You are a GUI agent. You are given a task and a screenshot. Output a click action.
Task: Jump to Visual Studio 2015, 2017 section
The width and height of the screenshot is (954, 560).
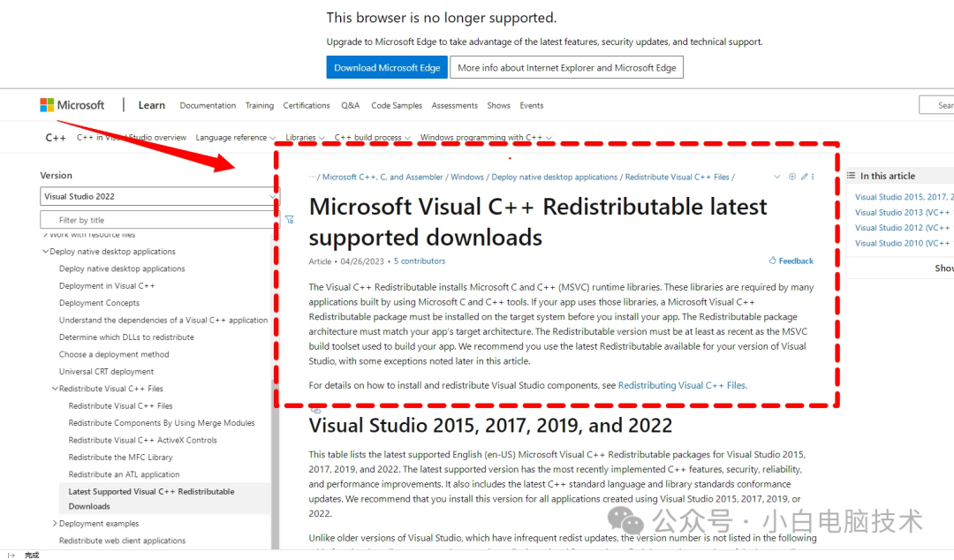pos(905,197)
